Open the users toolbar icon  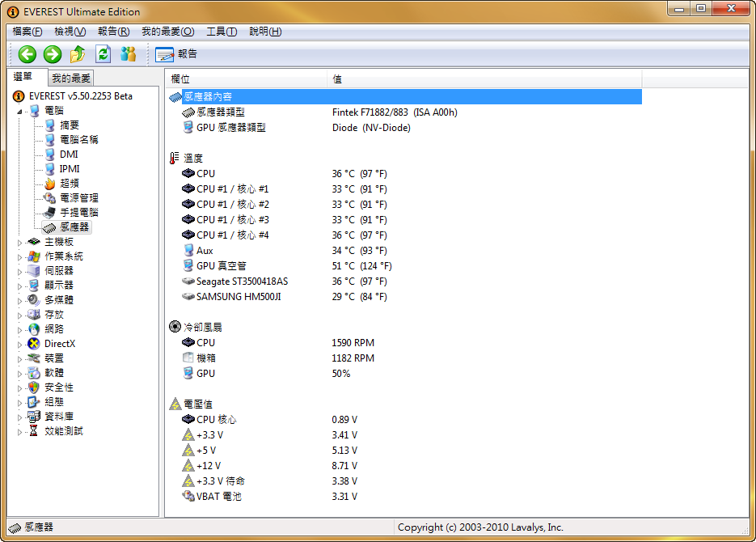click(129, 54)
